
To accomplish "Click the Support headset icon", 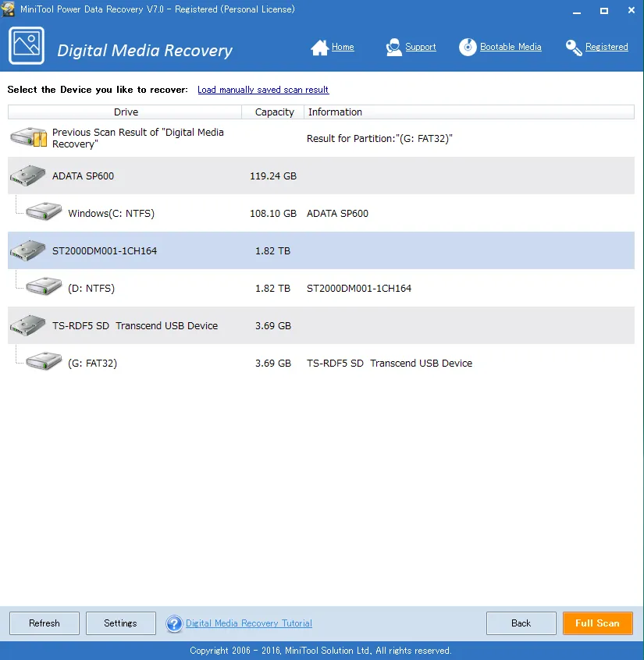I will click(393, 48).
